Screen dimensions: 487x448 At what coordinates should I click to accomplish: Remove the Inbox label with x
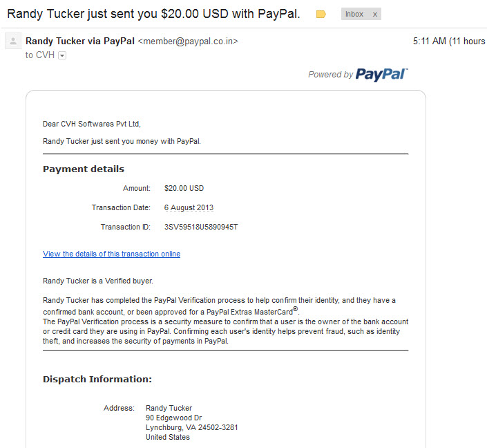click(375, 15)
